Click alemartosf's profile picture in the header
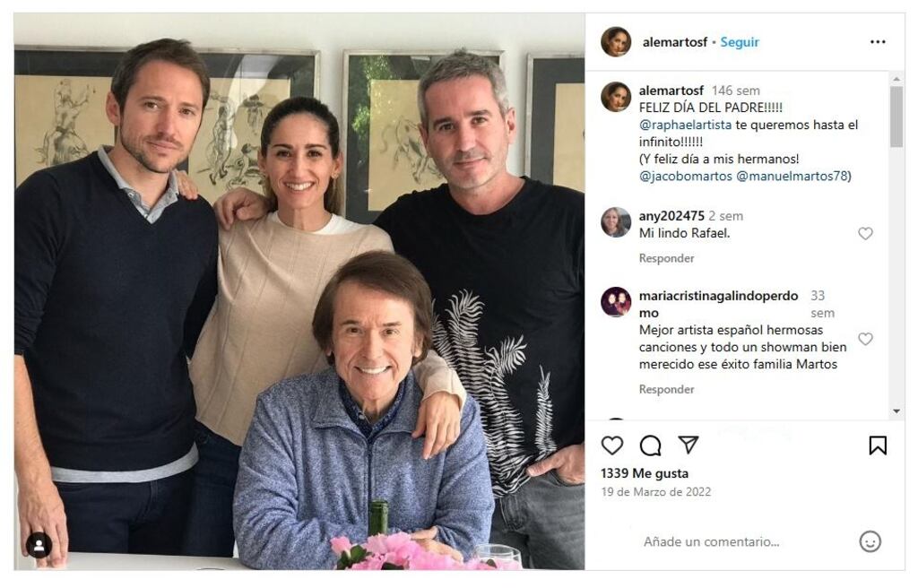 [616, 41]
